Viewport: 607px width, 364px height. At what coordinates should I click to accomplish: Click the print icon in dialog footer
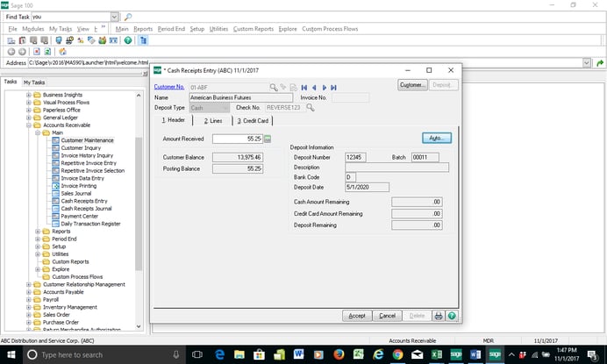[439, 316]
